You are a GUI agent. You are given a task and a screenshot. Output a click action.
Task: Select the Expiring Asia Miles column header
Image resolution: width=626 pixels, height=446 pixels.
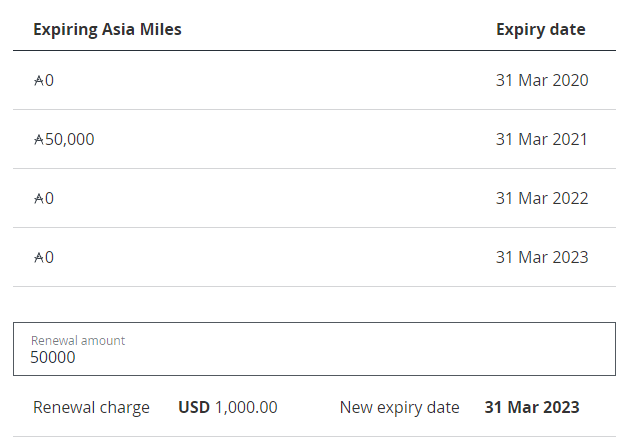pos(107,30)
